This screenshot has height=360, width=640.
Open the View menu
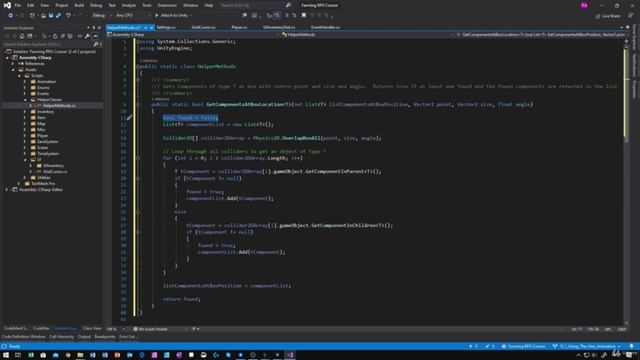[x=44, y=5]
